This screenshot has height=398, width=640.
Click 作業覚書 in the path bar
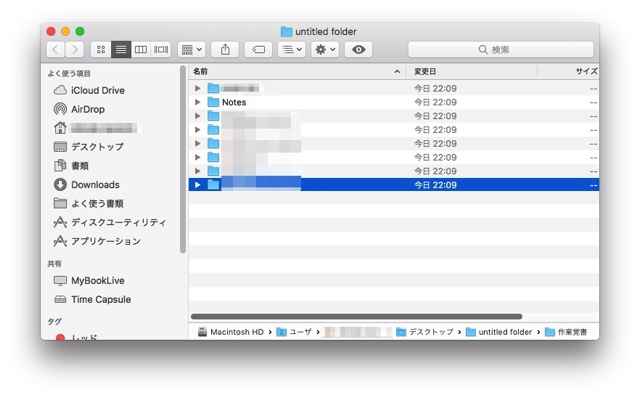pyautogui.click(x=566, y=332)
